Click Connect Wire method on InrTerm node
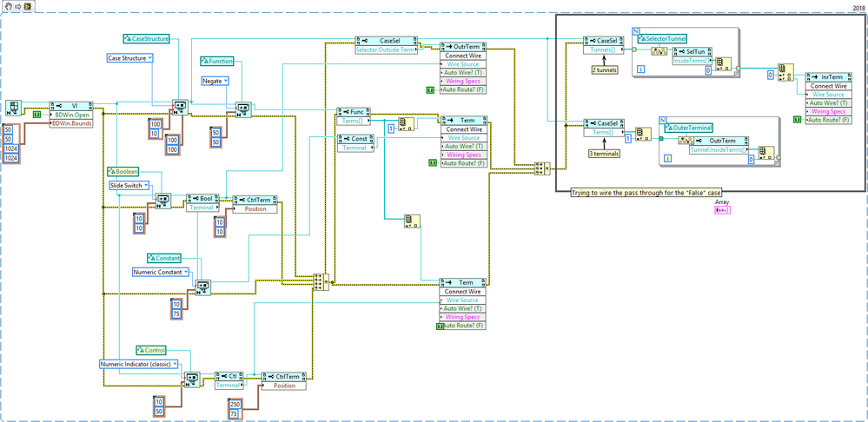This screenshot has width=868, height=422. click(x=829, y=86)
